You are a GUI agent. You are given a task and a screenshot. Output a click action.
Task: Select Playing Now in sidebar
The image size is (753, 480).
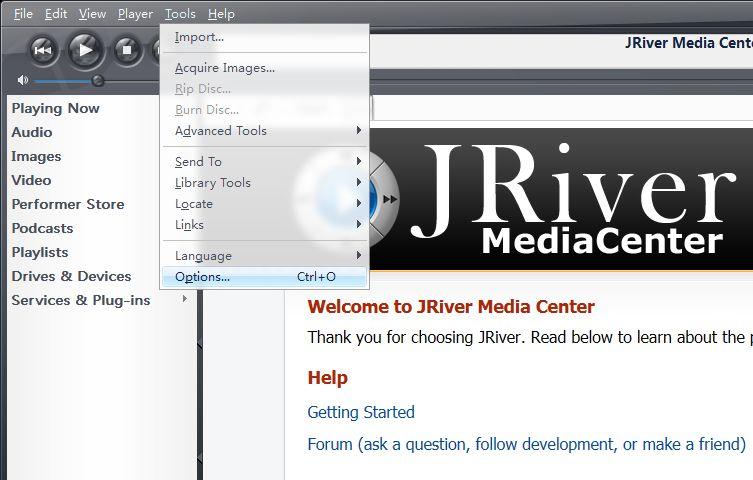55,108
